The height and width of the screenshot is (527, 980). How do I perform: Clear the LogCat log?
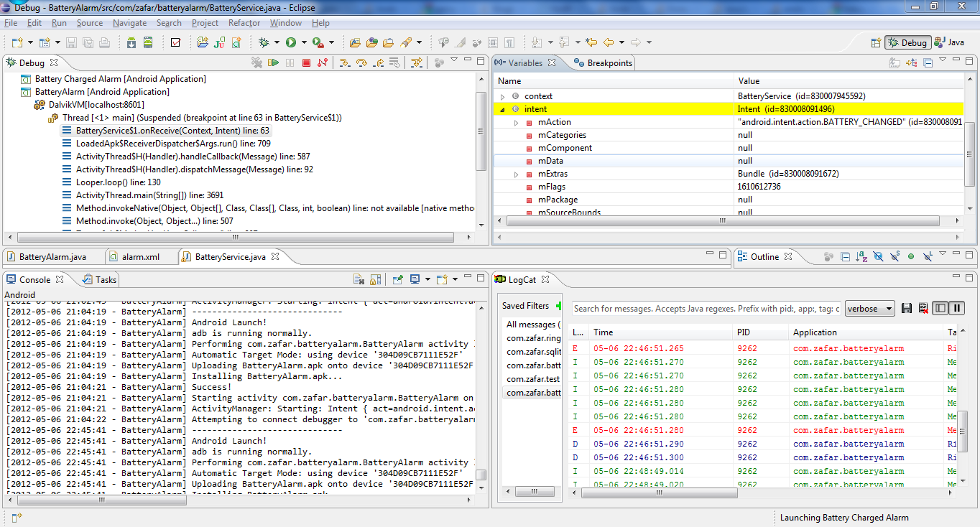click(923, 309)
